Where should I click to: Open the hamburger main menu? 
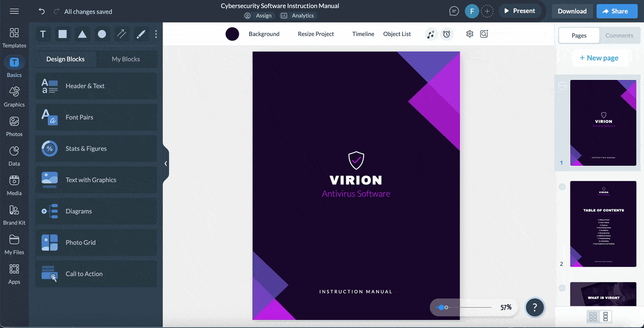[14, 11]
